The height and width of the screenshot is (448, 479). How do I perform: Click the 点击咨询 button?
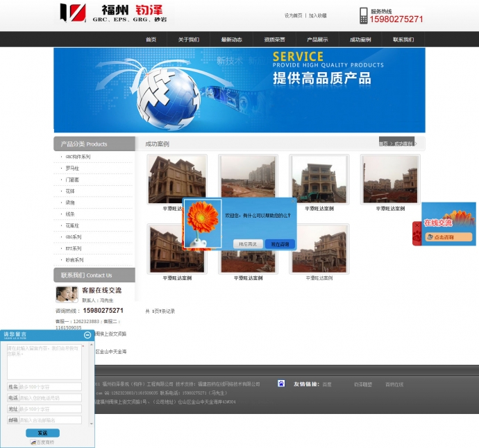448,236
